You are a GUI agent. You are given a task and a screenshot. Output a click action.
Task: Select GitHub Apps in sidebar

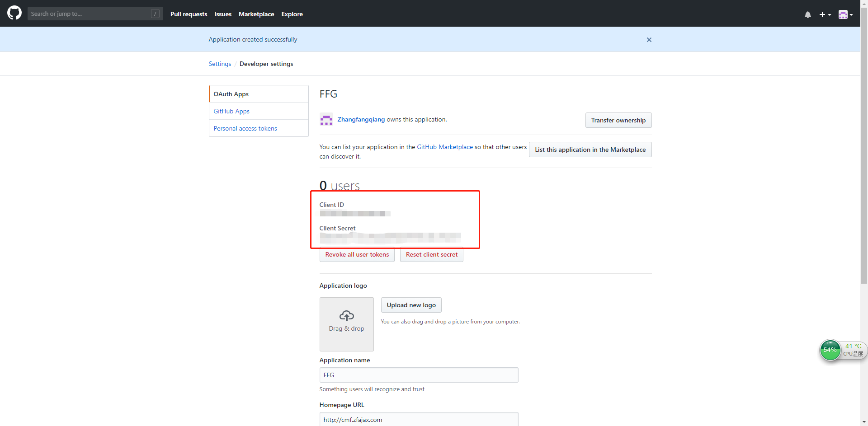click(x=231, y=111)
